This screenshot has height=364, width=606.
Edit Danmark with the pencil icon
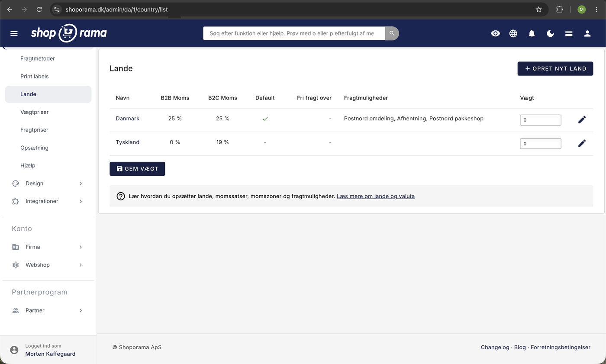582,119
